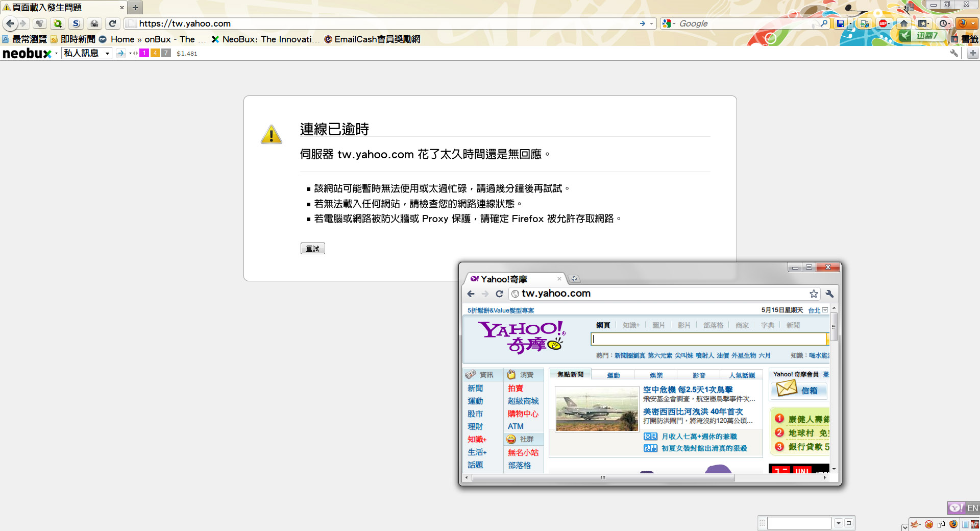980x531 pixels.
Task: Bookmark page with Chrome star icon
Action: click(814, 294)
